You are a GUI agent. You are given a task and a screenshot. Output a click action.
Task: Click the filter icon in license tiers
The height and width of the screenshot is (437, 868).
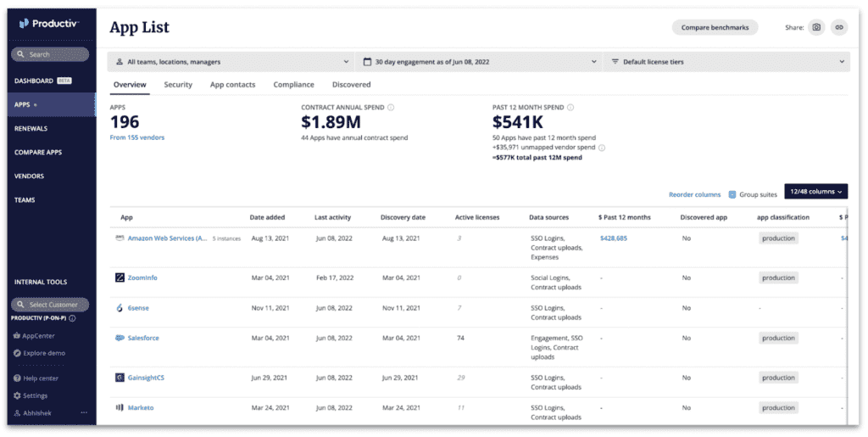(x=615, y=62)
